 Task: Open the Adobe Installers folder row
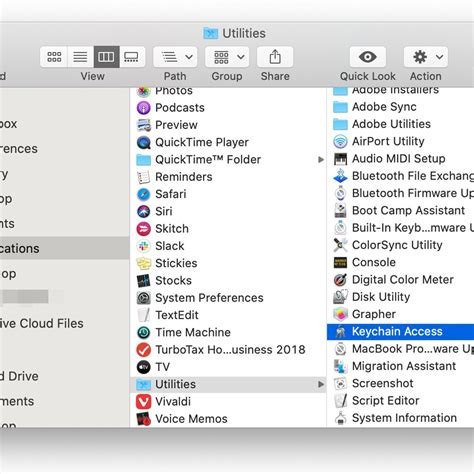(x=400, y=91)
